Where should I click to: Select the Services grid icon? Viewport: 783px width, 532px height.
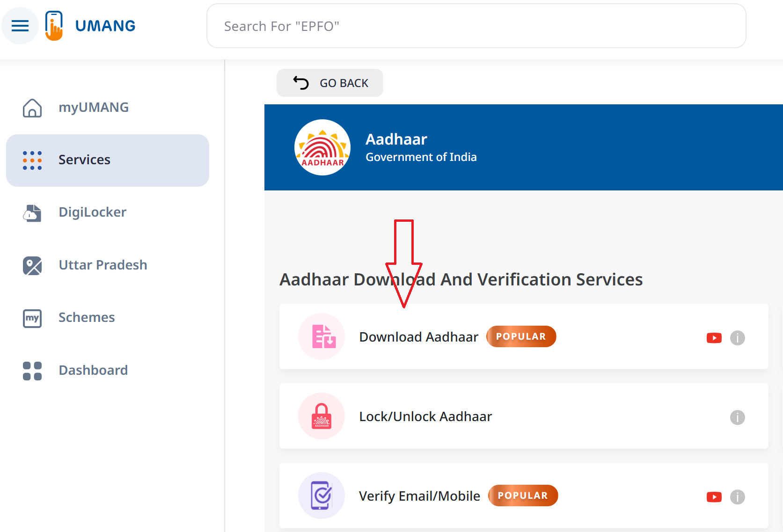point(32,160)
